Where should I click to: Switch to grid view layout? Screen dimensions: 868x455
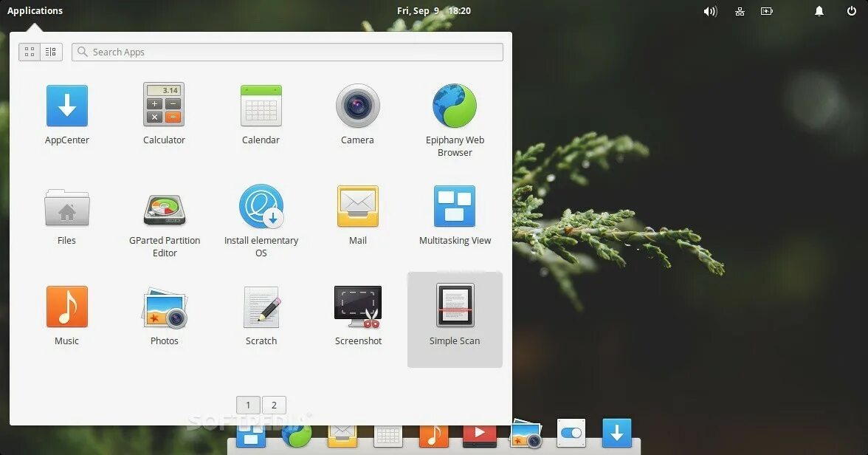coord(30,52)
